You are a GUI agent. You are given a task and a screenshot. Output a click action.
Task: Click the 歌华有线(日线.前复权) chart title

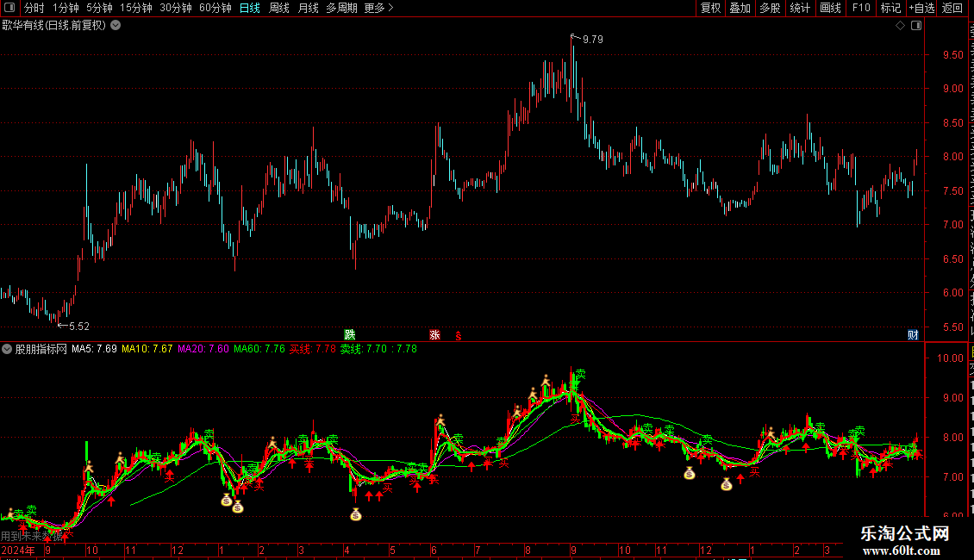[x=54, y=26]
